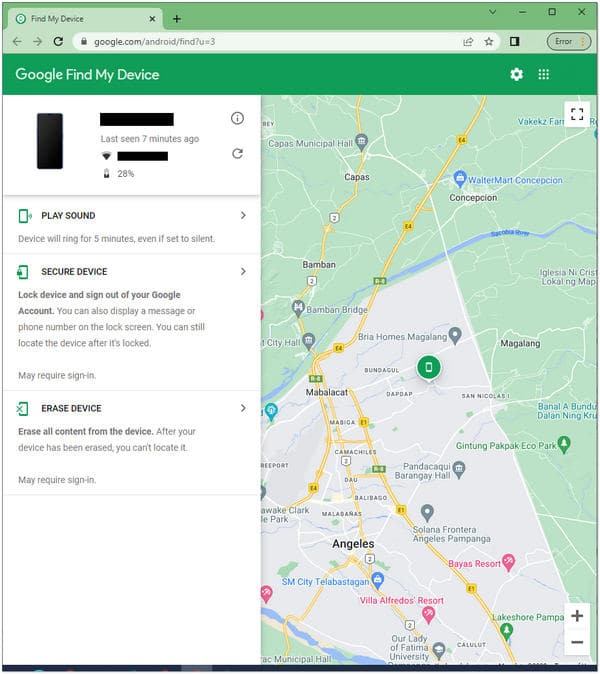Viewport: 600px width, 674px height.
Task: Click the 'Last seen 7 minutes ago' text
Action: (x=150, y=139)
